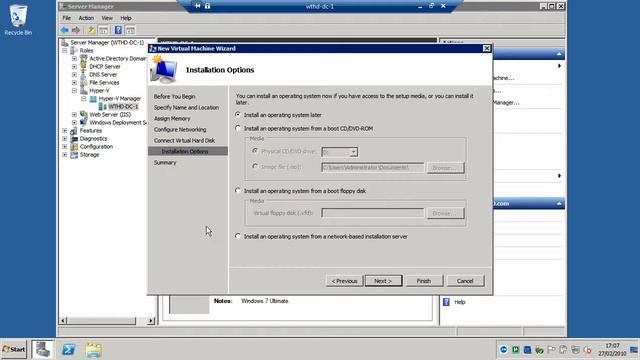This screenshot has width=640, height=360.
Task: Go to Before You Begin wizard step
Action: click(x=174, y=96)
